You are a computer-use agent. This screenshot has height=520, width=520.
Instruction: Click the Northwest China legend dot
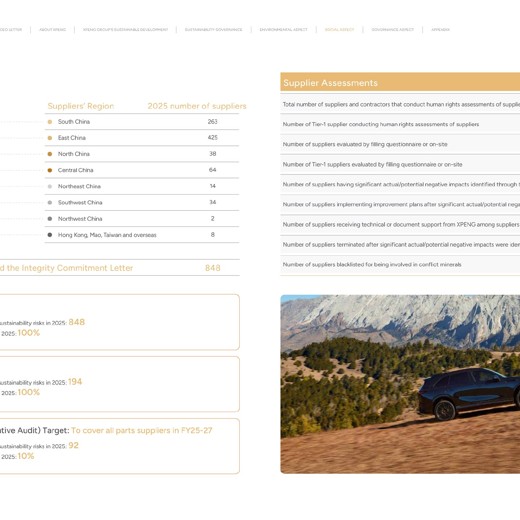(50, 219)
